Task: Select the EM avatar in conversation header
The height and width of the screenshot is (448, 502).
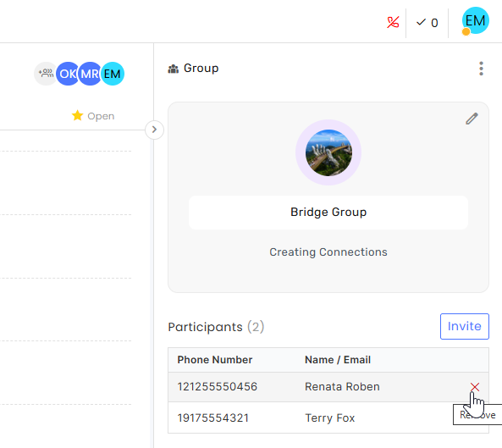Action: click(x=113, y=74)
